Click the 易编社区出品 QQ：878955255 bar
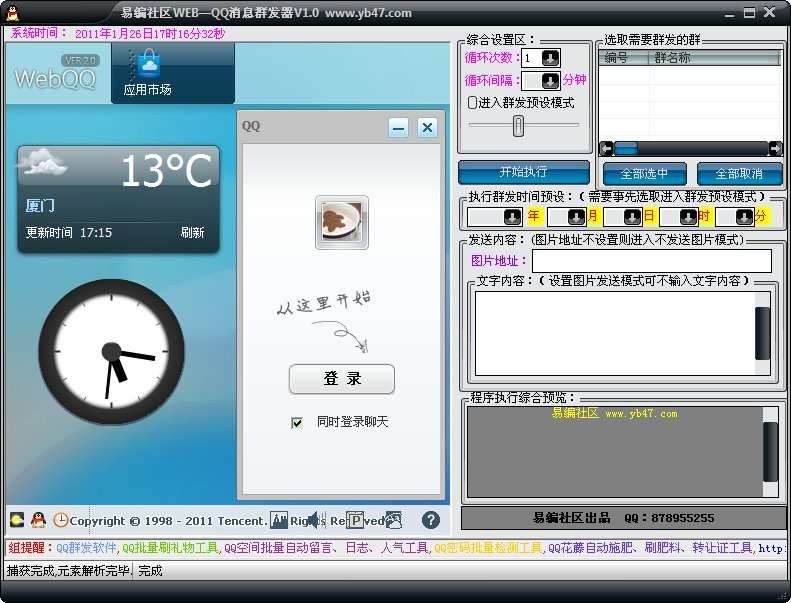This screenshot has width=791, height=603. coord(623,518)
